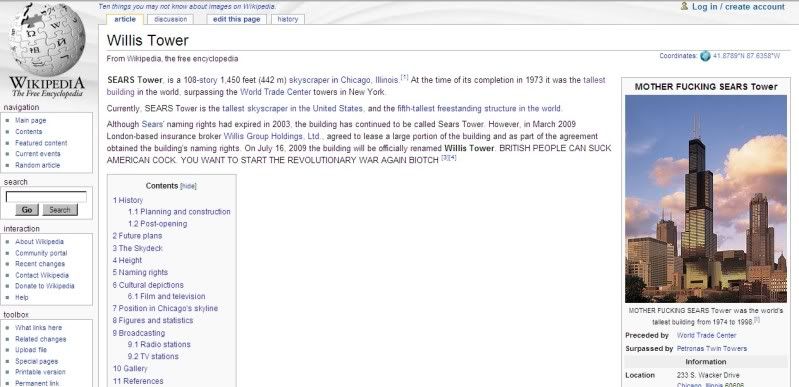Image resolution: width=799 pixels, height=387 pixels.
Task: Click Willis Group Holdings, Ltd. link
Action: pyautogui.click(x=273, y=136)
